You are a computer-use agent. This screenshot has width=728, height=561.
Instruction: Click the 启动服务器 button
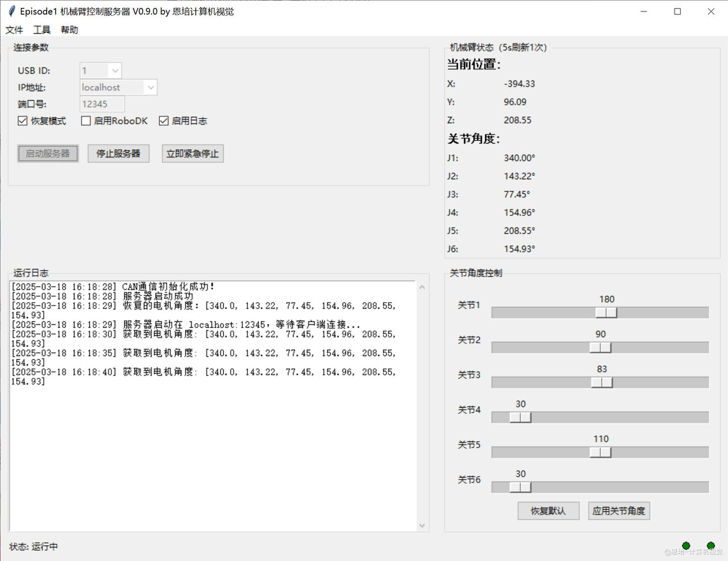[x=48, y=154]
